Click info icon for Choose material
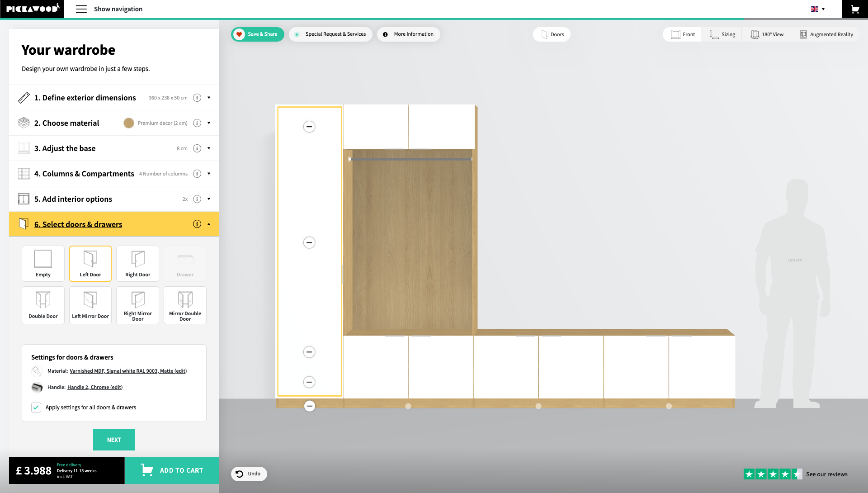 (197, 123)
